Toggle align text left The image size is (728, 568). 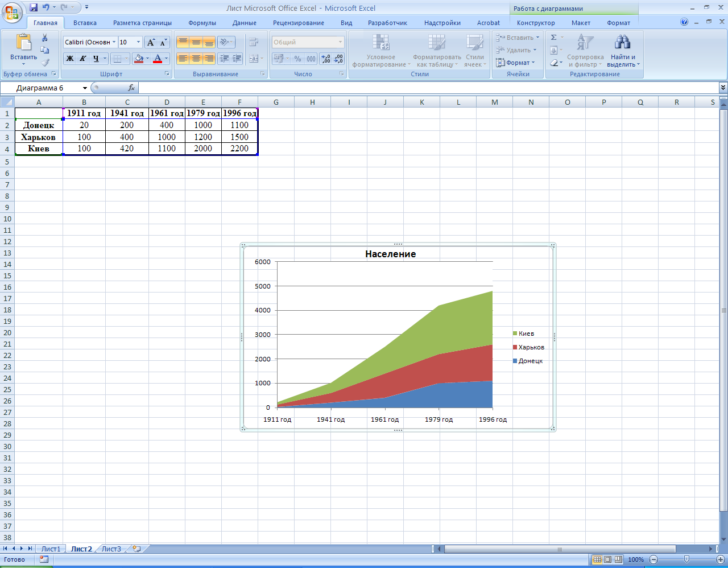[x=183, y=58]
